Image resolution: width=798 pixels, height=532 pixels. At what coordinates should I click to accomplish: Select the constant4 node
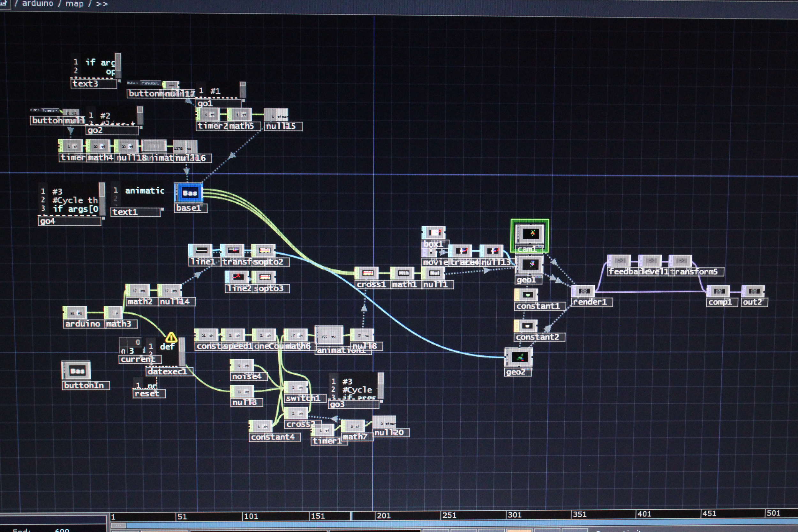260,426
